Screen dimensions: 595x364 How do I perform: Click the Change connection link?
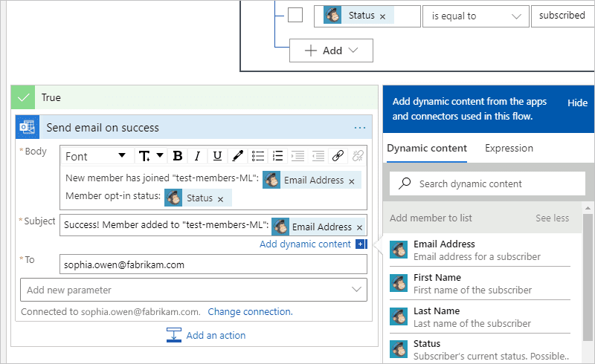pos(250,312)
